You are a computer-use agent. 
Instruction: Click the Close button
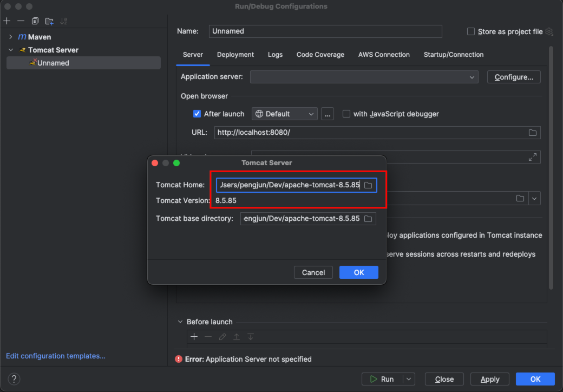[x=444, y=379]
